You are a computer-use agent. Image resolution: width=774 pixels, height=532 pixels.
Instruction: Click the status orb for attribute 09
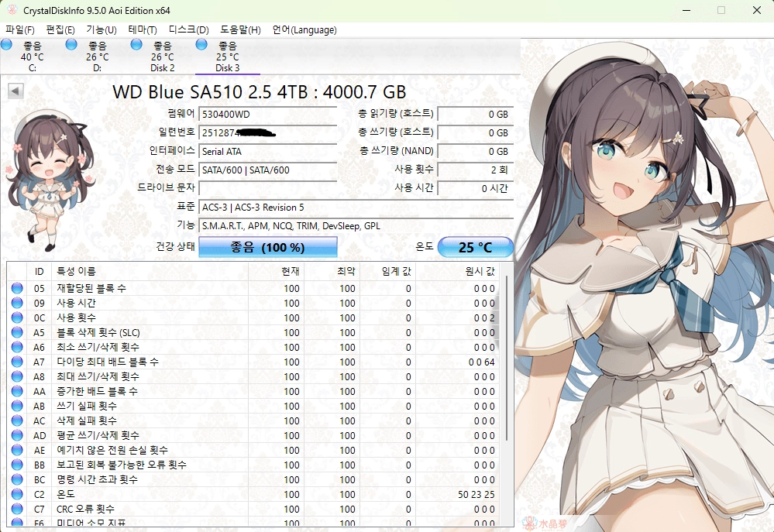tap(17, 303)
